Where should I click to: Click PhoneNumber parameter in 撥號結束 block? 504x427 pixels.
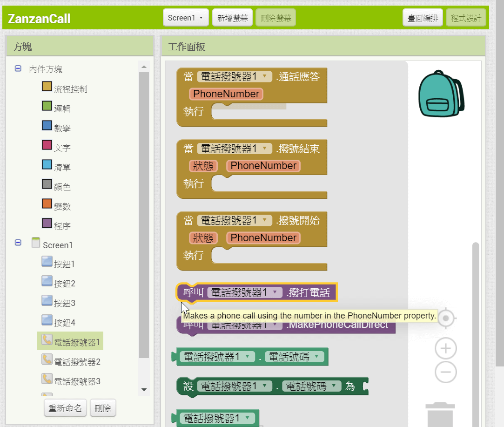pyautogui.click(x=263, y=166)
